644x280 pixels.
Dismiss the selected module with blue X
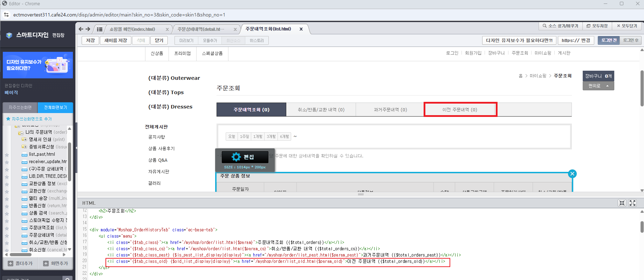[572, 174]
